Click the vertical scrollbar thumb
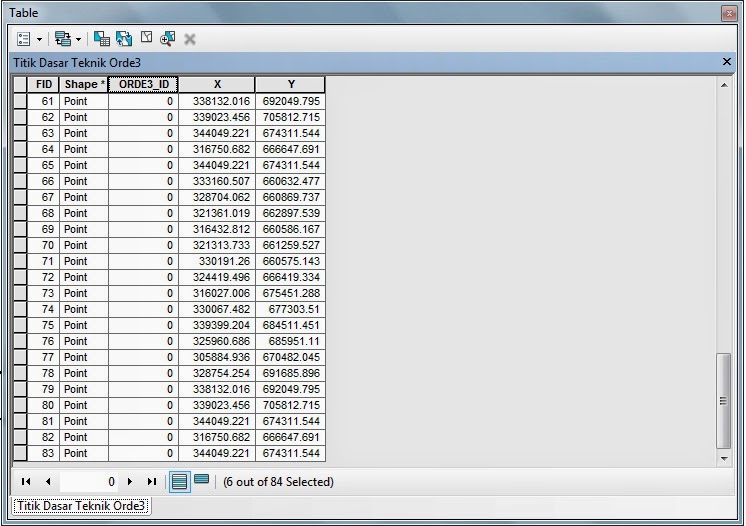 coord(724,400)
